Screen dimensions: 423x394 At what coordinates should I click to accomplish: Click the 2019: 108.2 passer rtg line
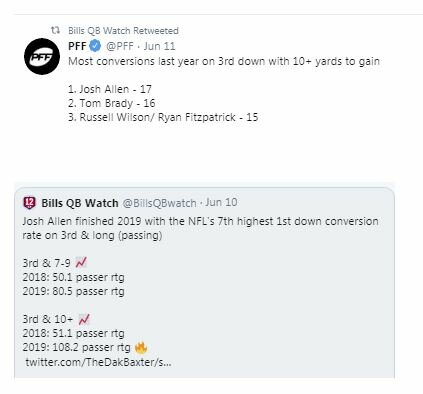76,347
